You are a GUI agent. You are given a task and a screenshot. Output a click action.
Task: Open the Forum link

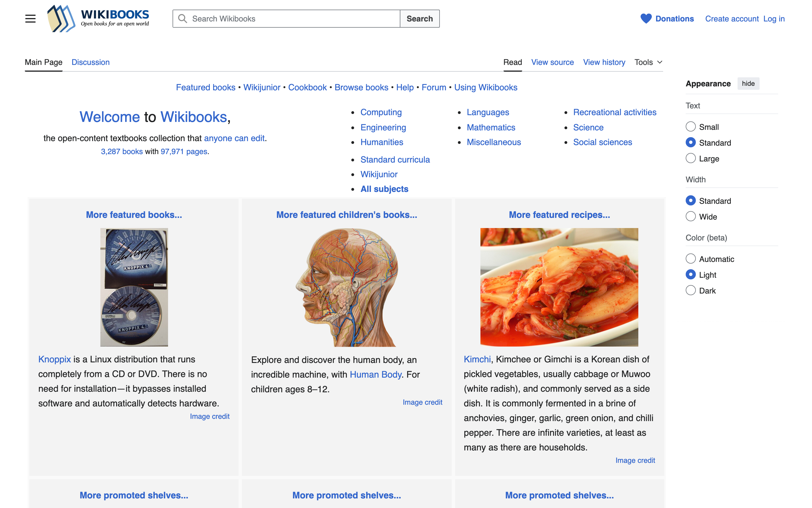[x=434, y=87]
